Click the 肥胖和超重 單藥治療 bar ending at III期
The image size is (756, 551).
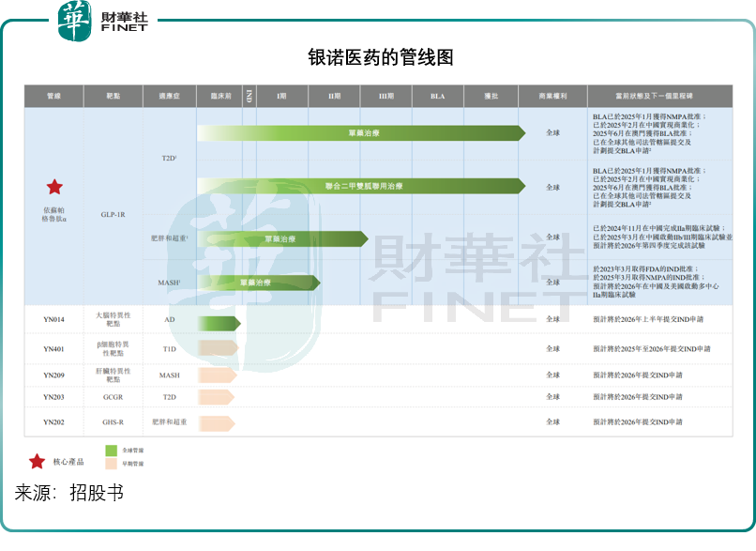click(283, 238)
